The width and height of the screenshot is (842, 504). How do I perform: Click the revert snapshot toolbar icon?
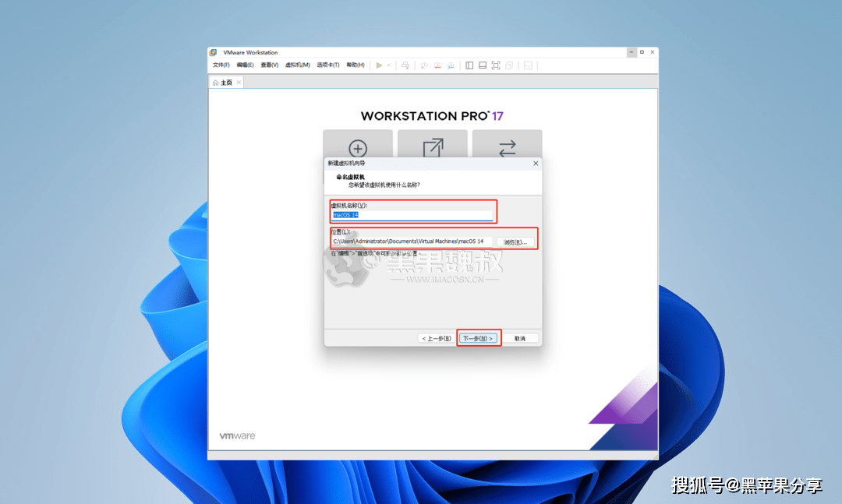pos(437,65)
